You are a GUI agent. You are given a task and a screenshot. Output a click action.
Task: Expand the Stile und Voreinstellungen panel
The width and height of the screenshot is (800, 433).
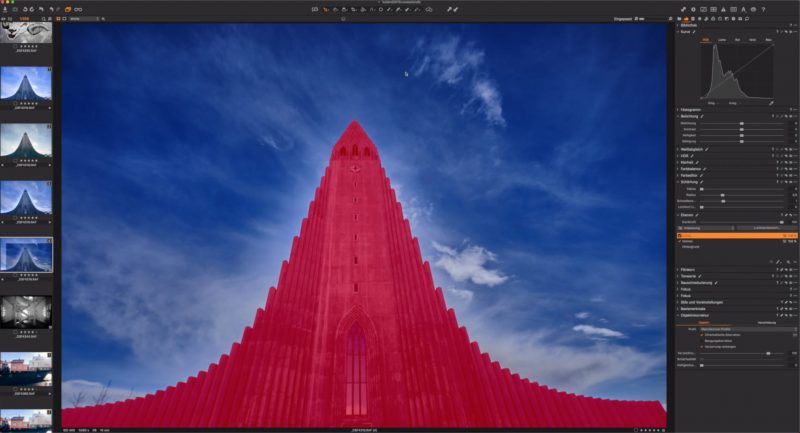(x=678, y=302)
